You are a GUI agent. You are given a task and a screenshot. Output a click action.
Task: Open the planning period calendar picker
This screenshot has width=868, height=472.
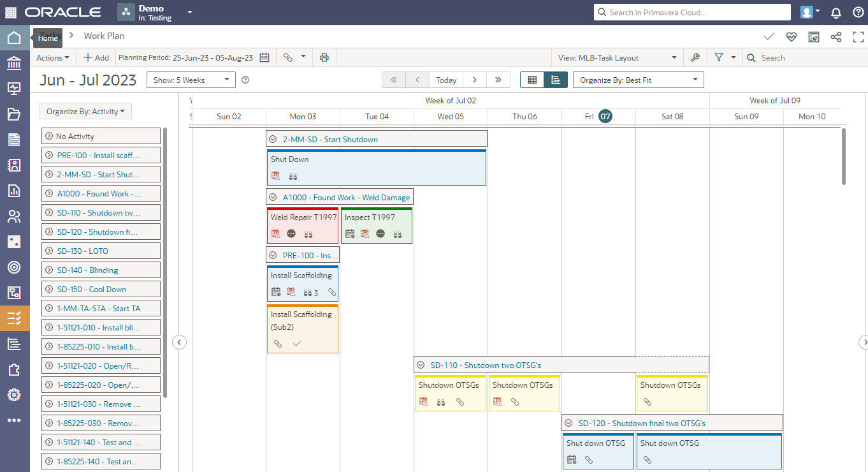pos(264,57)
